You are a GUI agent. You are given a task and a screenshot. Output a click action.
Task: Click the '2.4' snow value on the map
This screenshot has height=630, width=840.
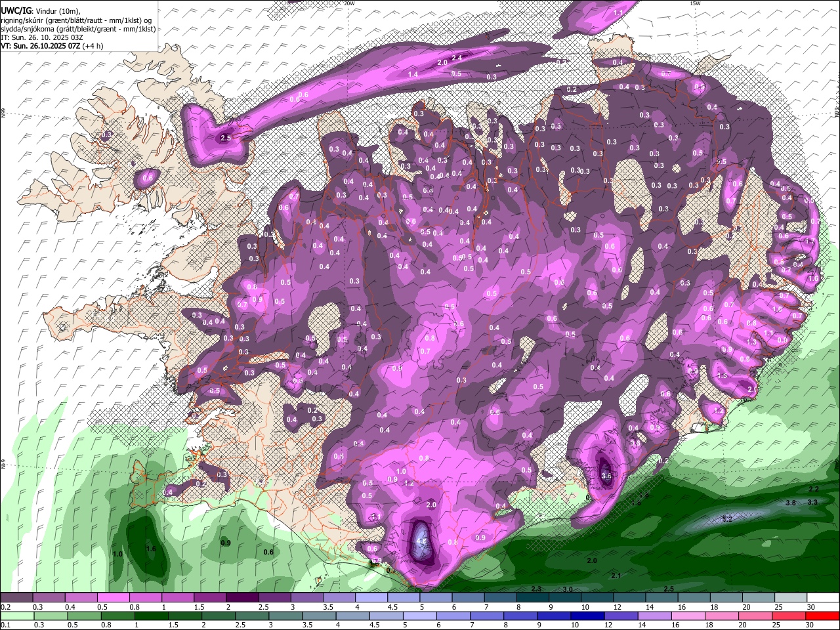pos(457,58)
